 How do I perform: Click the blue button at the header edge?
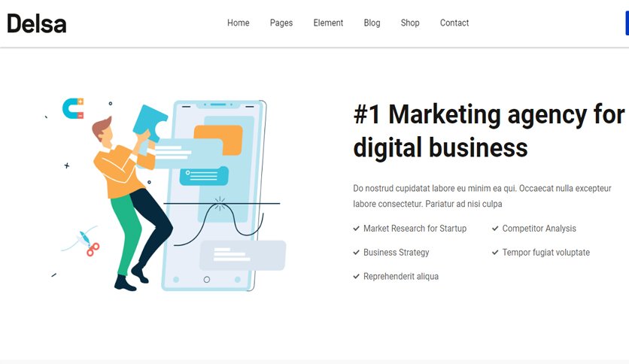coord(627,23)
